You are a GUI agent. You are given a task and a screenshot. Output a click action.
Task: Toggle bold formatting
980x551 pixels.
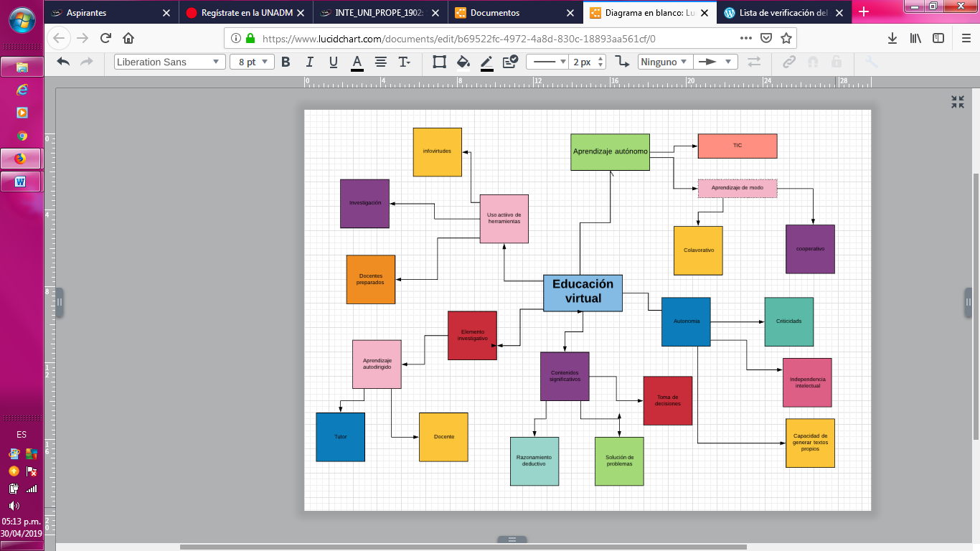(286, 62)
